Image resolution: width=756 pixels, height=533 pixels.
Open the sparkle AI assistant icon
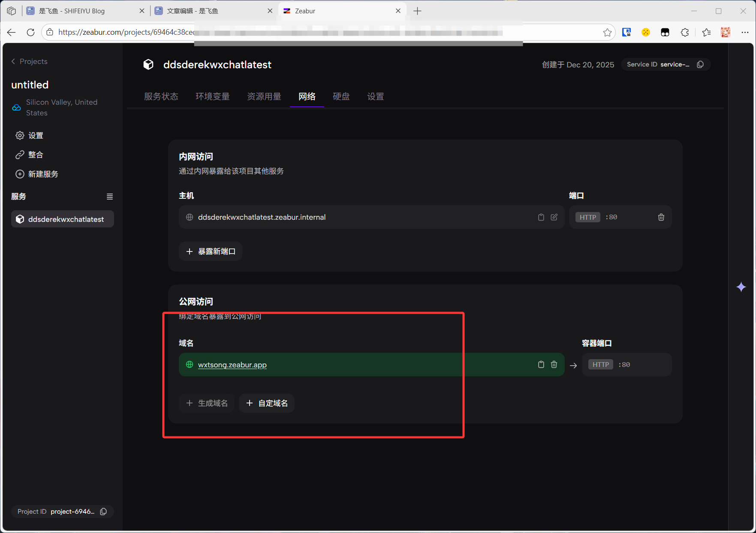(741, 287)
